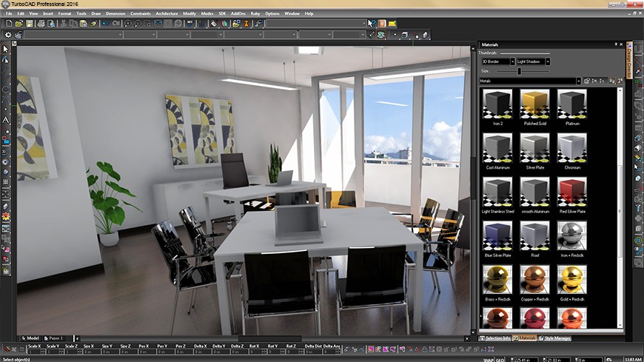Pin the Materials panel
The height and width of the screenshot is (362, 644).
tap(616, 44)
